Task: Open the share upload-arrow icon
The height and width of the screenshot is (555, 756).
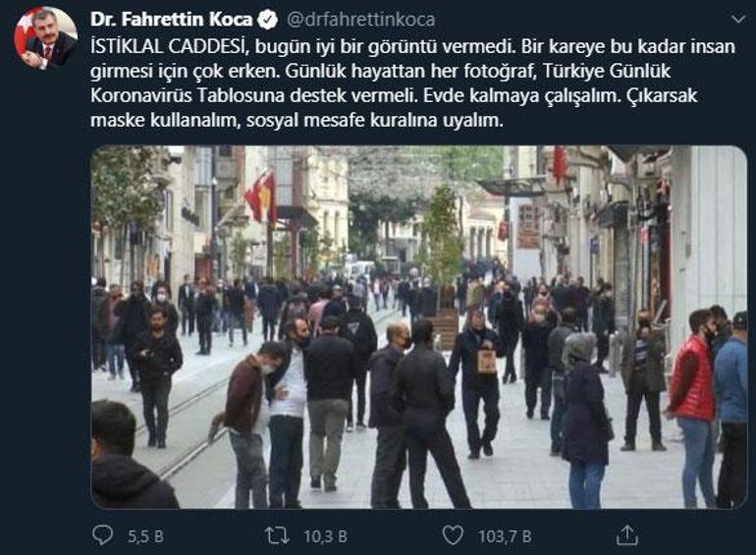Action: tap(627, 535)
